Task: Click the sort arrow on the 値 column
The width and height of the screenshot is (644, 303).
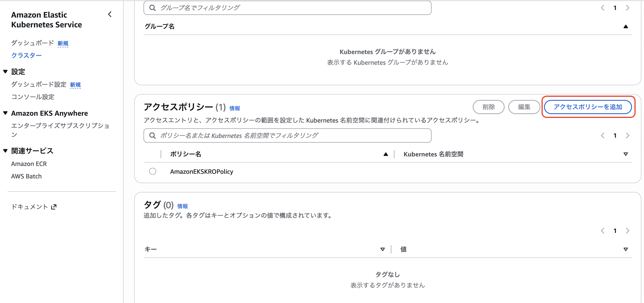Action: point(626,249)
